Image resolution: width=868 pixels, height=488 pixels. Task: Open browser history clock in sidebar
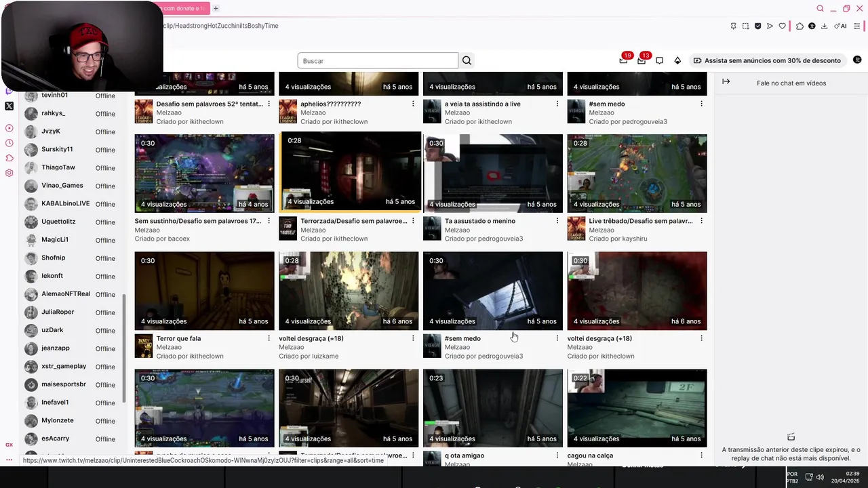(9, 143)
